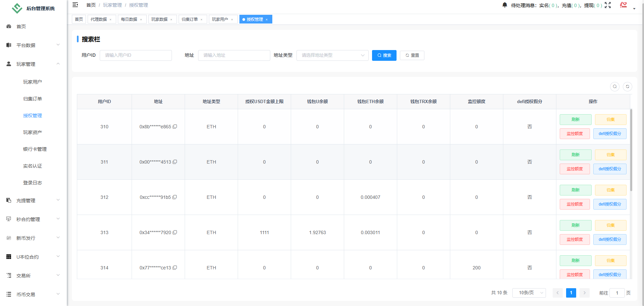Toggle fullscreen mode icon

click(x=608, y=5)
